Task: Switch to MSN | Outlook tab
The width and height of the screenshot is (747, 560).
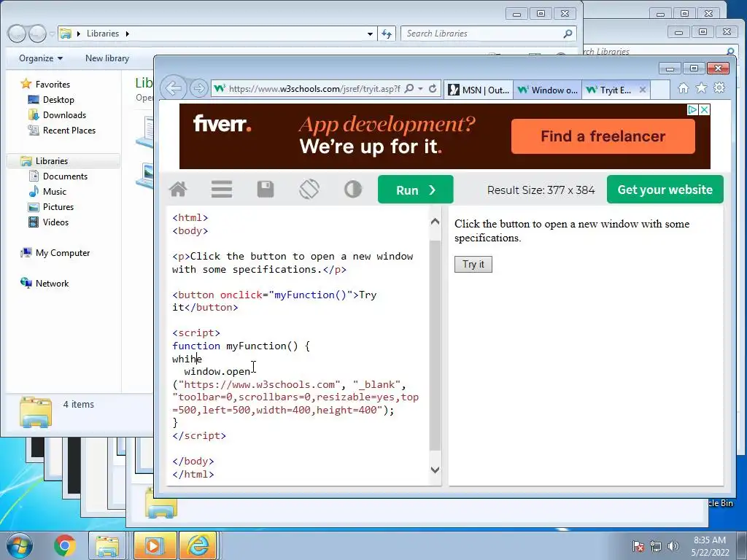Action: [479, 90]
